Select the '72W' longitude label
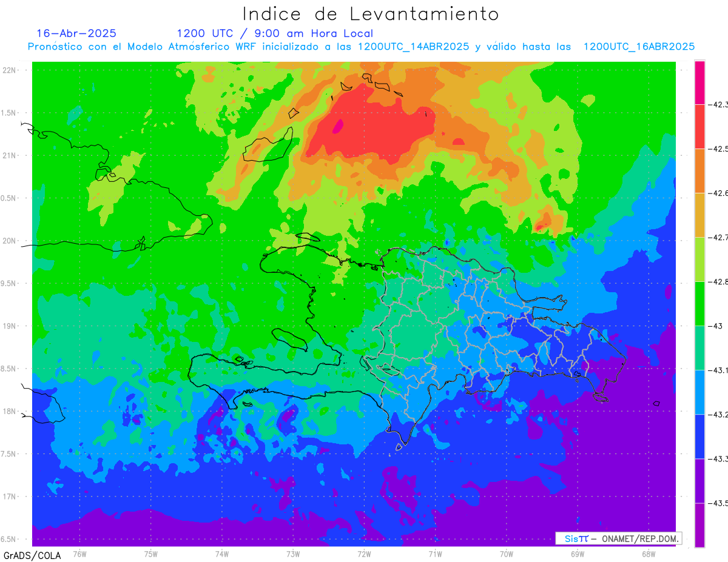The image size is (728, 562). pos(364,554)
